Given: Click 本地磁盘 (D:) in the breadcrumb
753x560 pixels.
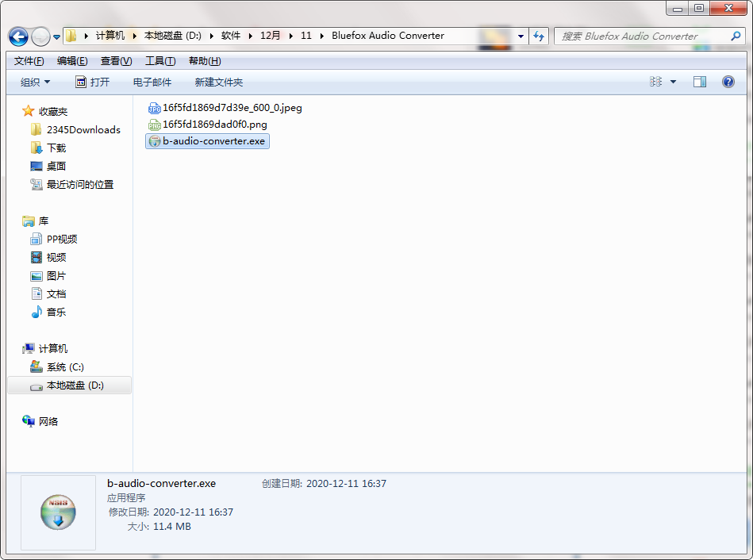Looking at the screenshot, I should (x=173, y=36).
